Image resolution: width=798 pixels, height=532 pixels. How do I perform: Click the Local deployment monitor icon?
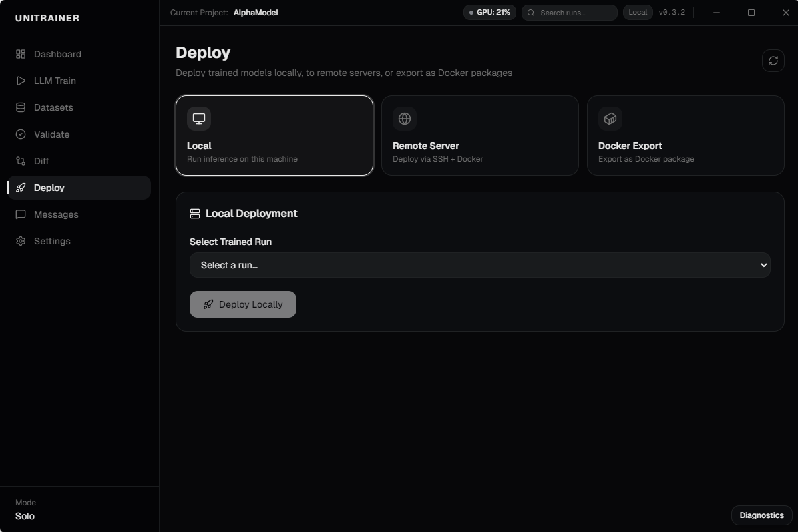198,118
